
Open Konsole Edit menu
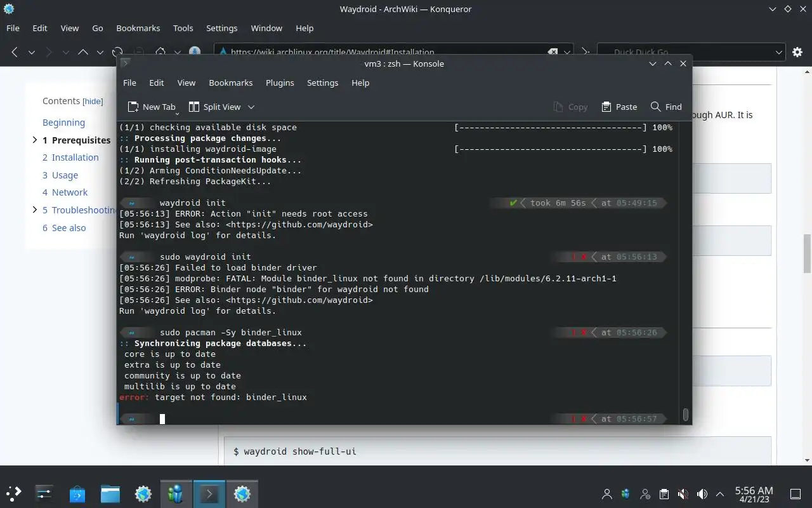point(157,83)
